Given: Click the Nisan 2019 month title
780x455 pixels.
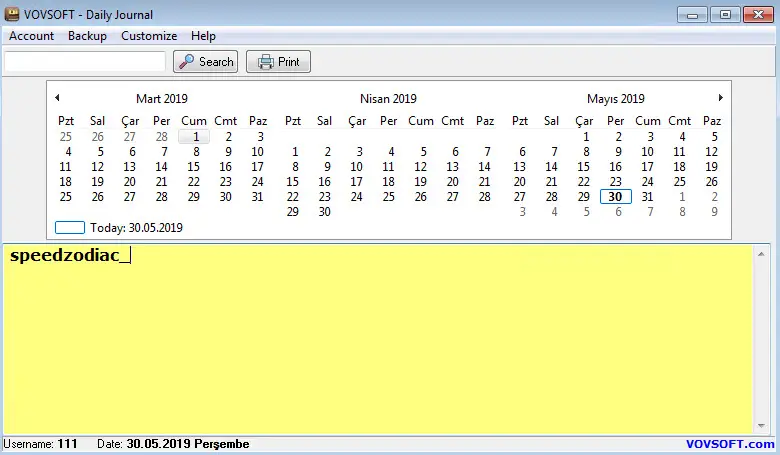Looking at the screenshot, I should (388, 98).
